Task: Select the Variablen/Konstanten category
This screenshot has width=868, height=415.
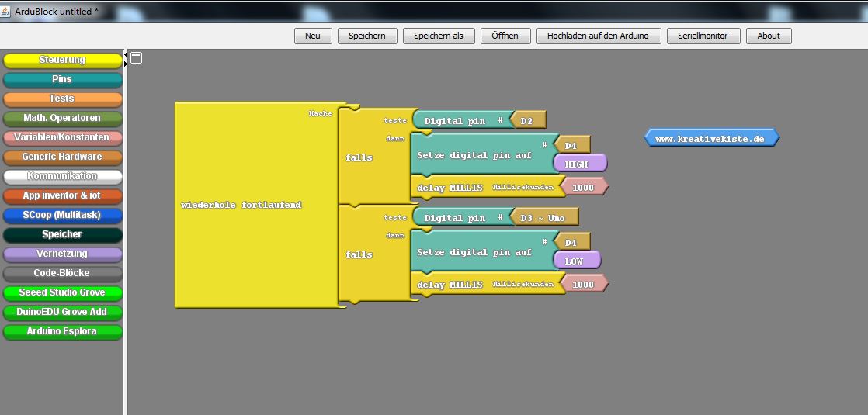Action: point(62,137)
